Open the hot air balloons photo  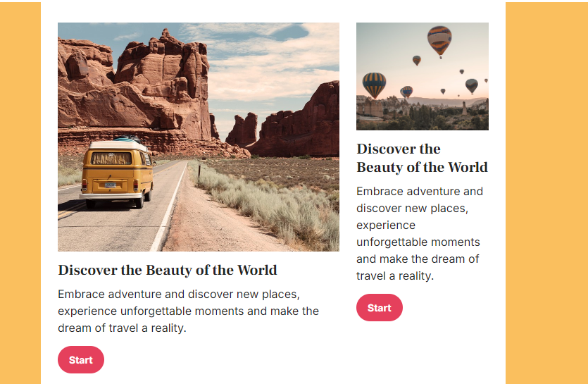(423, 76)
